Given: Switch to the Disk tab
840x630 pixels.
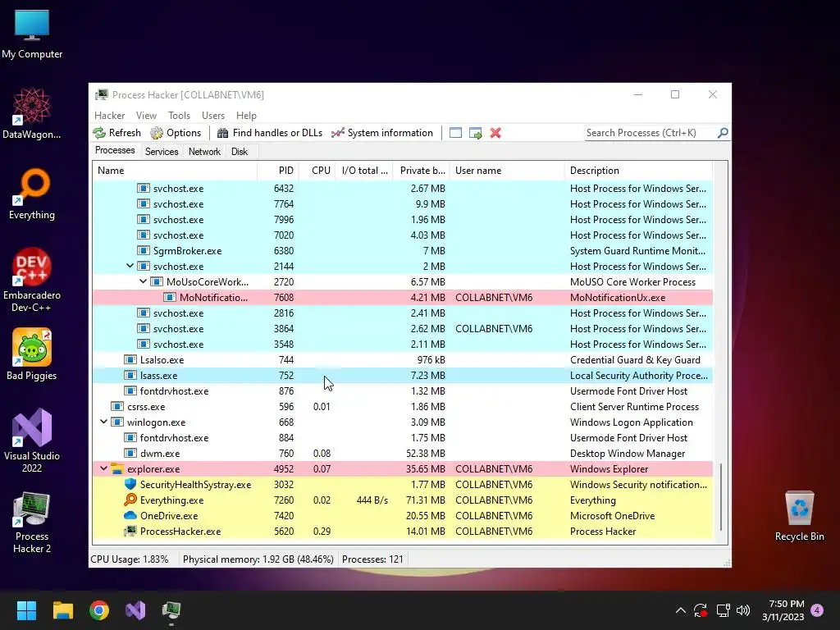Looking at the screenshot, I should pyautogui.click(x=239, y=152).
